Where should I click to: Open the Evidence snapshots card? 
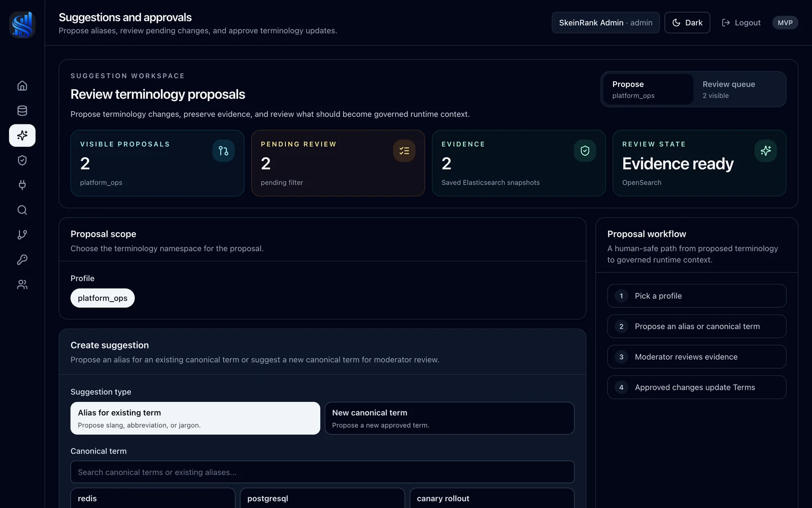point(519,163)
